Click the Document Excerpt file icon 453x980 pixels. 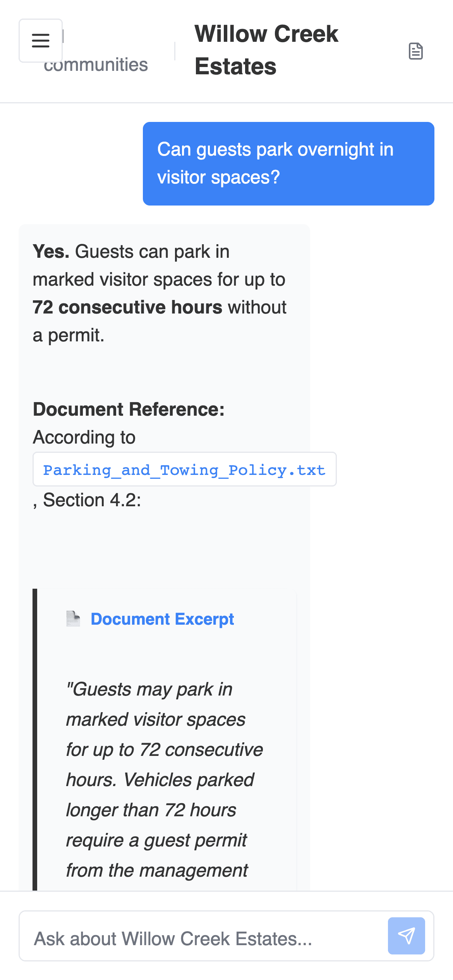pos(73,618)
